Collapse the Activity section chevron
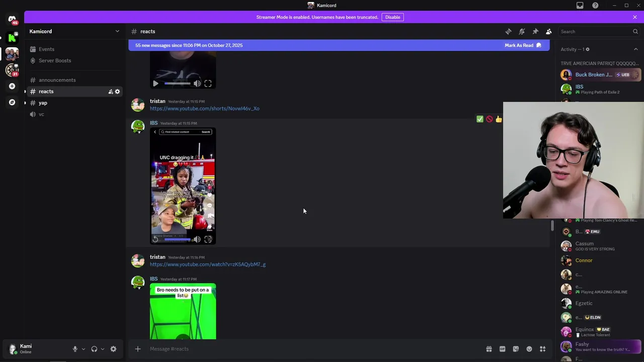 point(635,49)
